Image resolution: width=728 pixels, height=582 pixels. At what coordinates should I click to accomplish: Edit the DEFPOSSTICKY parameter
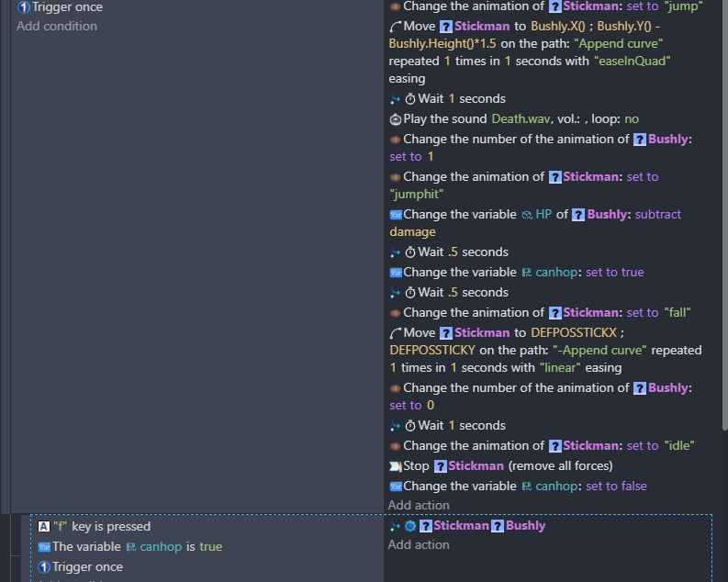(432, 350)
